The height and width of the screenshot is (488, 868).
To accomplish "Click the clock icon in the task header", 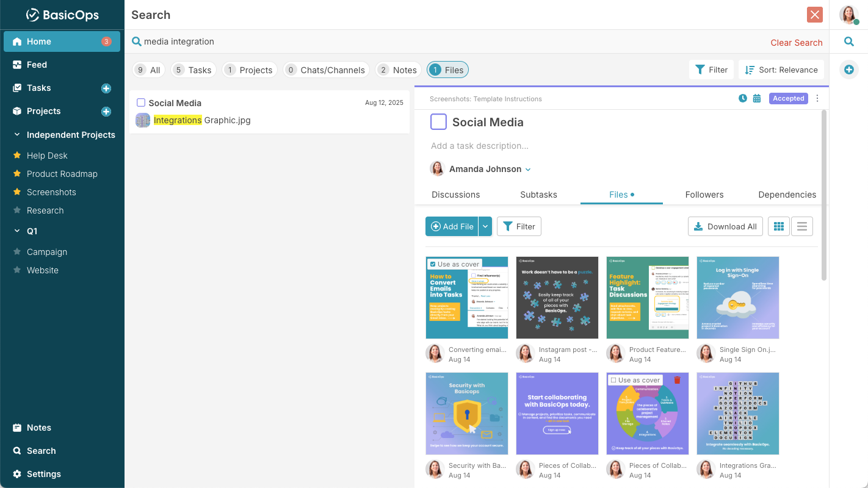I will 743,98.
